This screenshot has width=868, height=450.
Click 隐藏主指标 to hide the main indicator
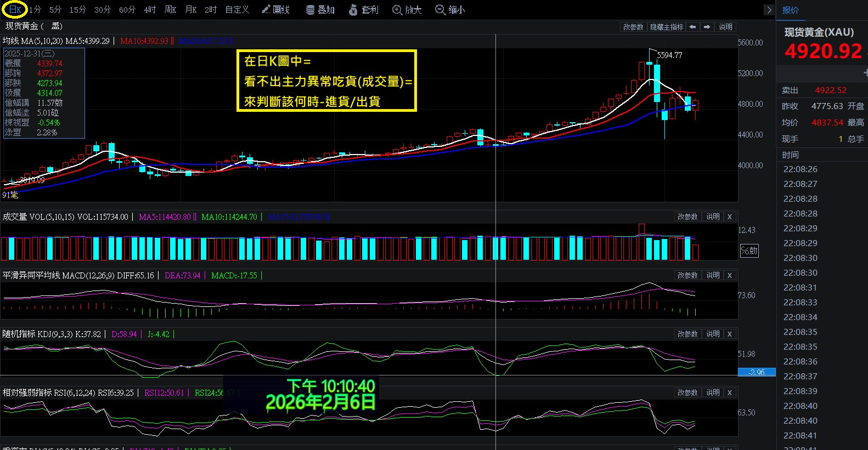click(x=667, y=27)
